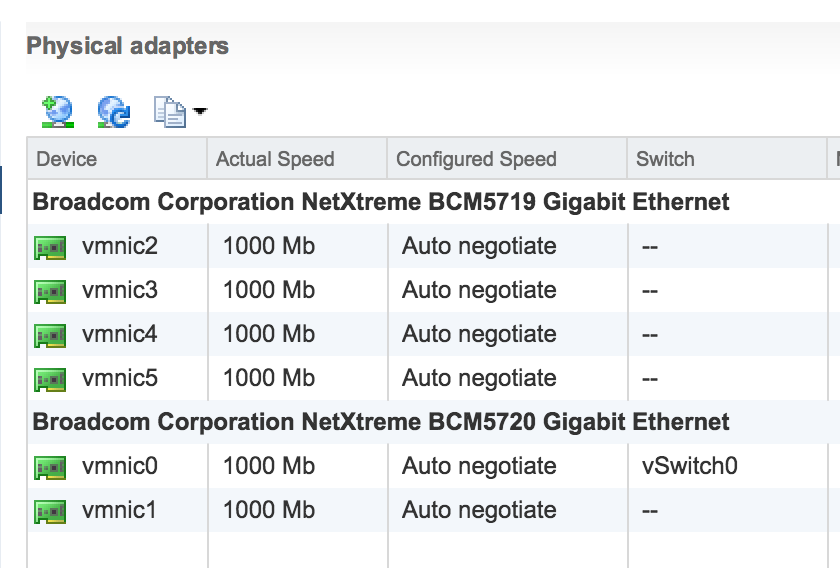Click the BCM5720 Gigabit Ethernet group header
This screenshot has width=840, height=568.
tap(380, 422)
